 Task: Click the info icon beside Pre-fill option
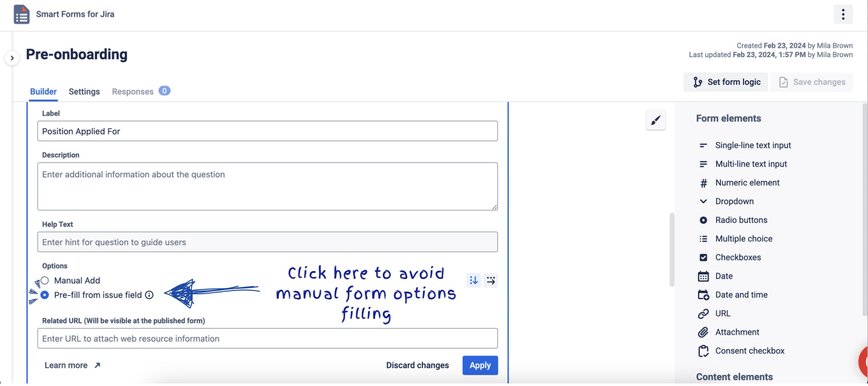click(x=150, y=295)
